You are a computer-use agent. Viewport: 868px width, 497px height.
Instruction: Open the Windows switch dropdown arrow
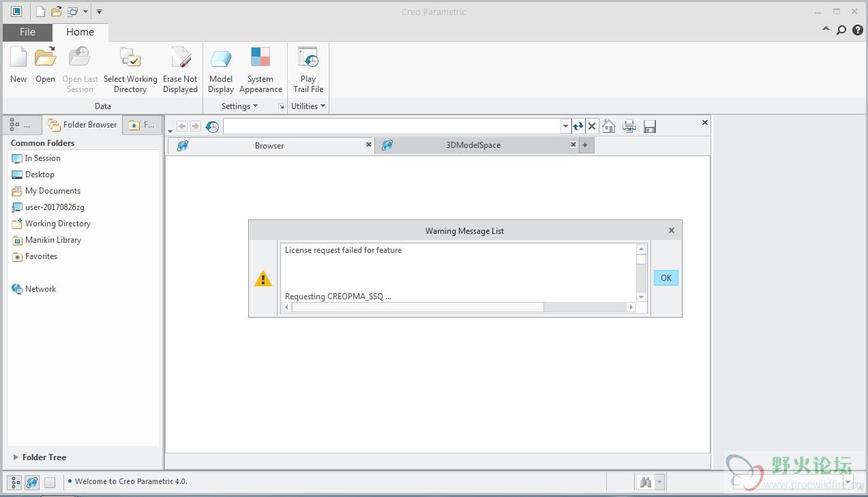[85, 12]
